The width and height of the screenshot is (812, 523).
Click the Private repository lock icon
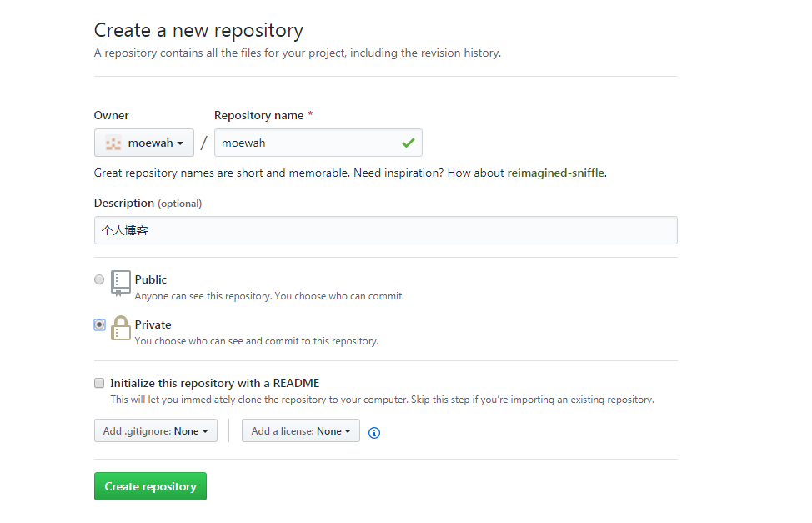pos(120,328)
